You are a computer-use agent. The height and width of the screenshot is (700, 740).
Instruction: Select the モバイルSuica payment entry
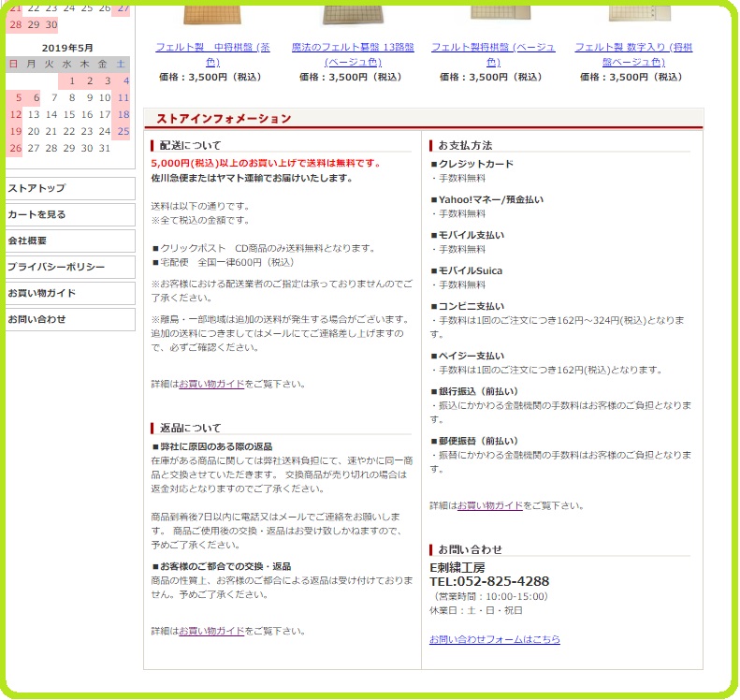click(466, 271)
